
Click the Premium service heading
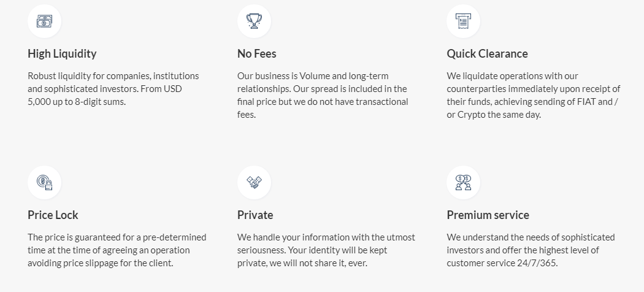click(488, 215)
